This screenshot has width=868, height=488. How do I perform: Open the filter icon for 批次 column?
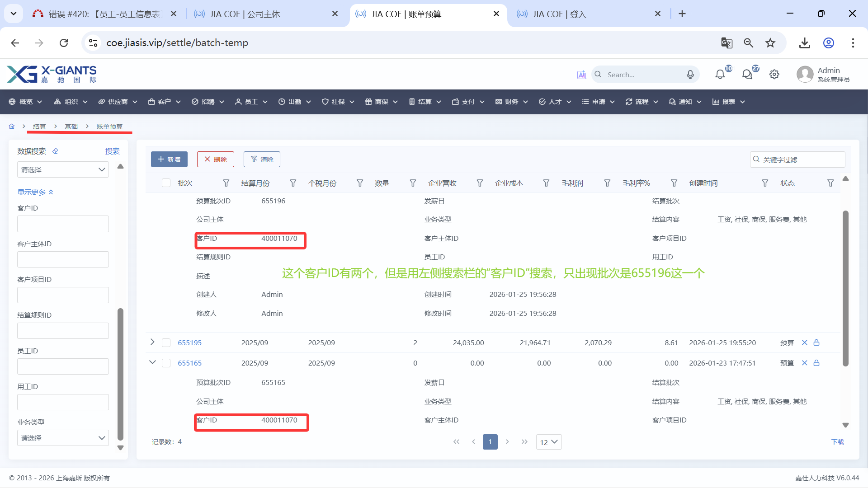pyautogui.click(x=226, y=183)
